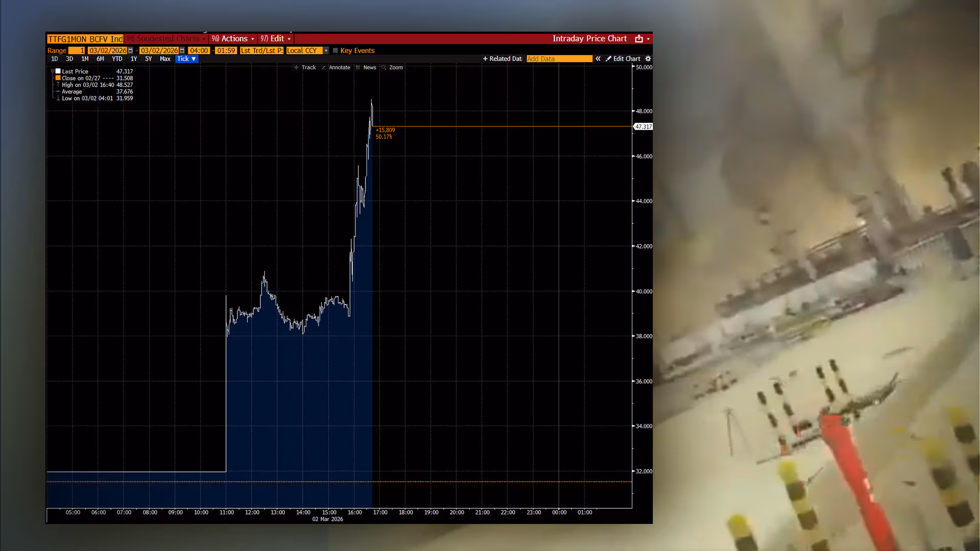Click the Intraday Price Chart title
Viewport: 980px width, 551px height.
click(x=590, y=39)
